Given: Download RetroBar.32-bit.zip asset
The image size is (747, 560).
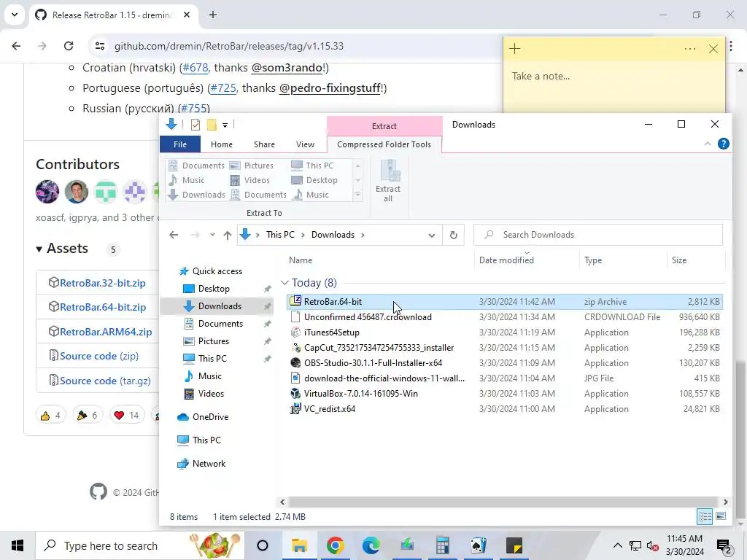Looking at the screenshot, I should pos(103,283).
